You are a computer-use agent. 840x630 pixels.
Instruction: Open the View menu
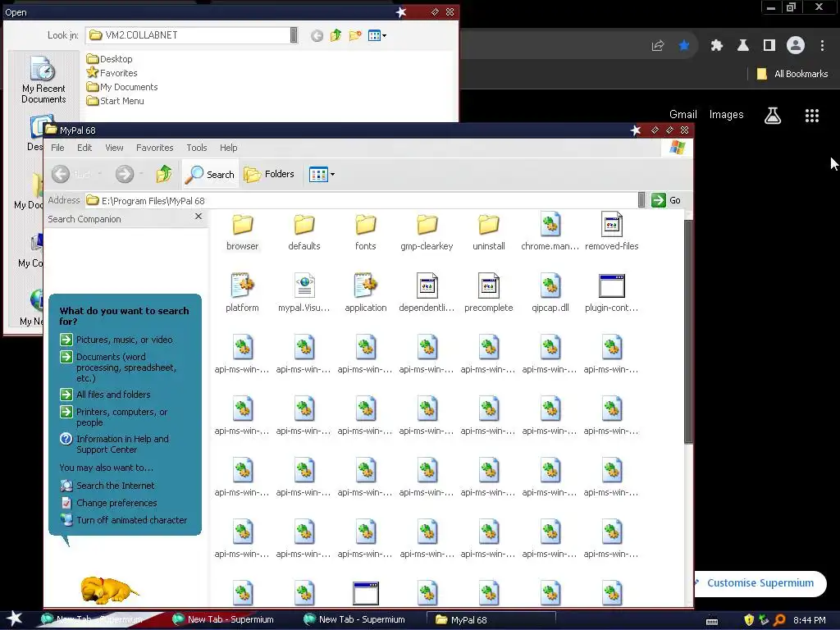click(x=114, y=148)
